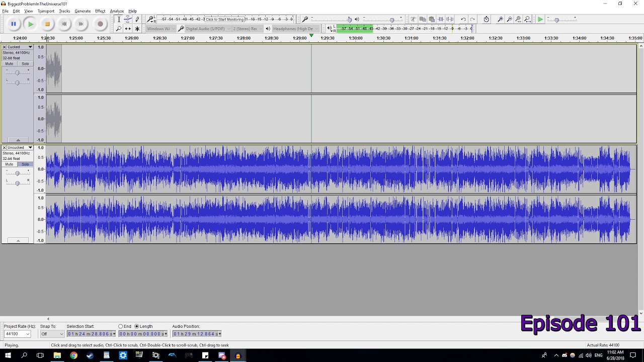Mute the Uncucked track
644x362 pixels.
click(9, 164)
